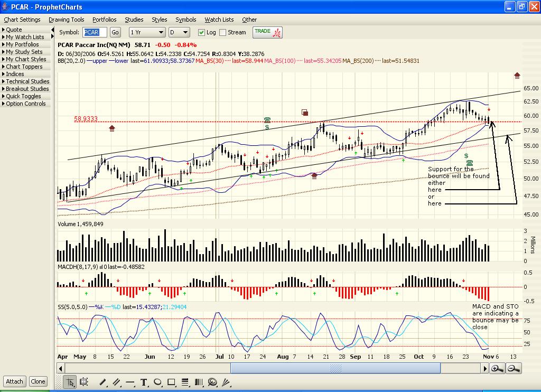Screen dimensions: 541x392
Task: Choose the trendline drawing tool
Action: click(102, 382)
